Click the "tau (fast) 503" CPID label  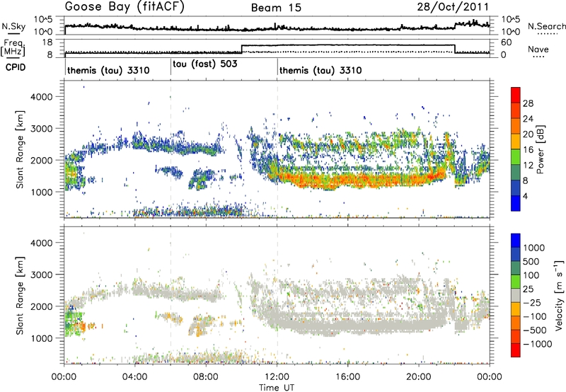point(205,64)
